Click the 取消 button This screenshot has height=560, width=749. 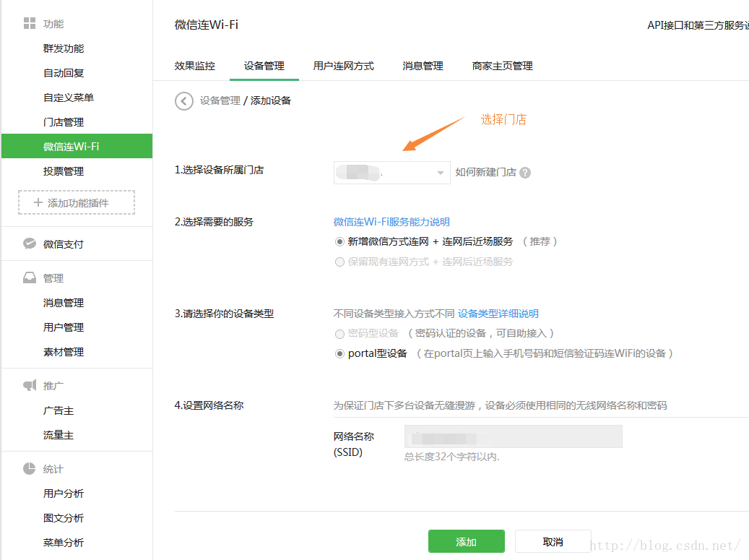(x=553, y=541)
